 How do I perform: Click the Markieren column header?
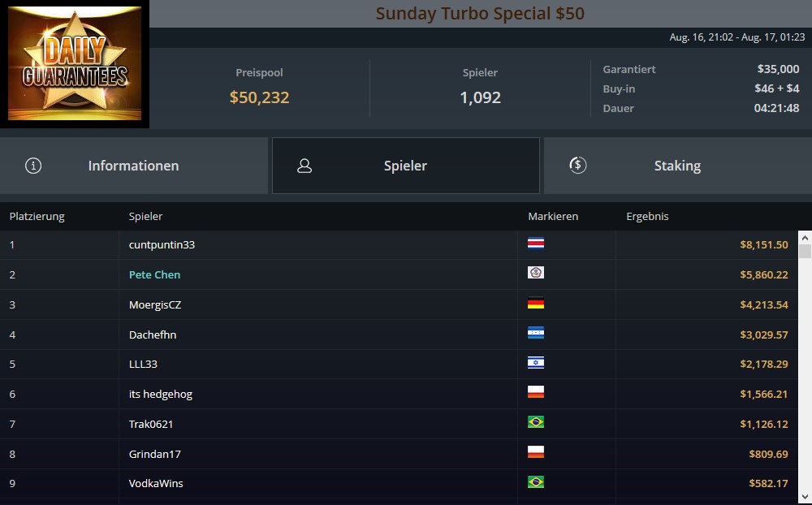tap(553, 216)
